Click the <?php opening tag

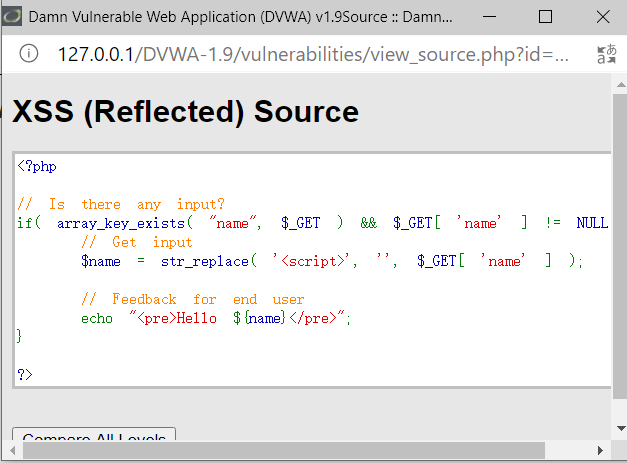click(37, 166)
